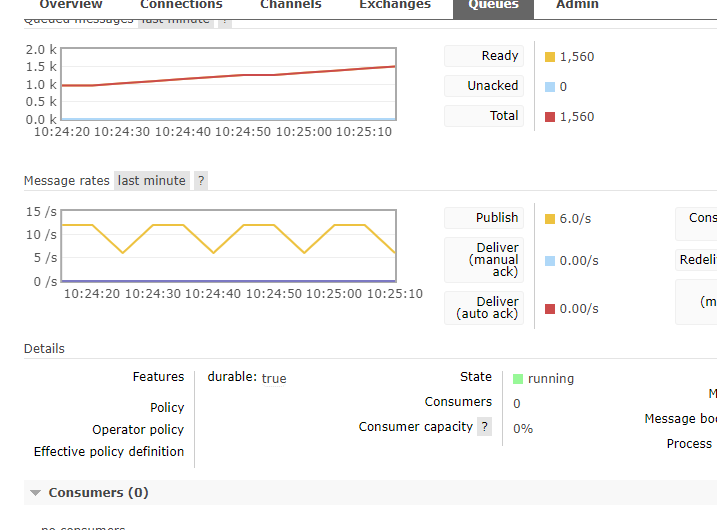Screen dimensions: 717x530
Task: Open the Message rates help question mark
Action: [x=201, y=181]
